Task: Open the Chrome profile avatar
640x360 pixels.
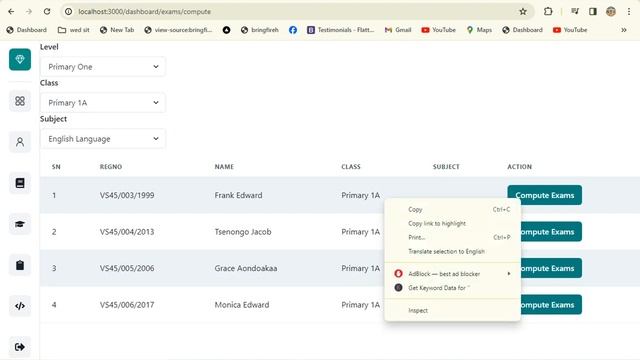Action: coord(611,11)
